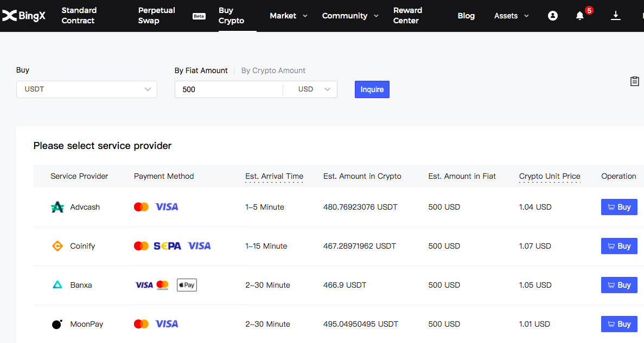Expand the Community menu

pyautogui.click(x=350, y=16)
